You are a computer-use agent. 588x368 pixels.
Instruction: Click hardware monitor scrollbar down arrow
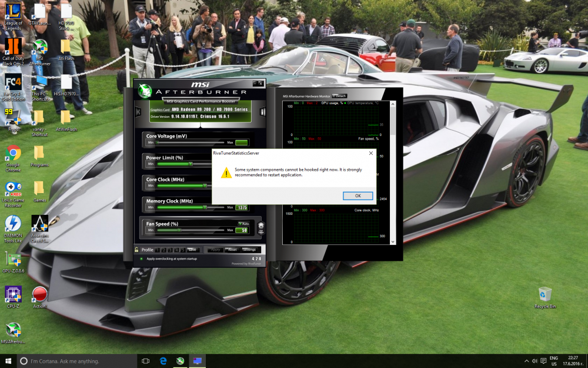click(x=393, y=242)
